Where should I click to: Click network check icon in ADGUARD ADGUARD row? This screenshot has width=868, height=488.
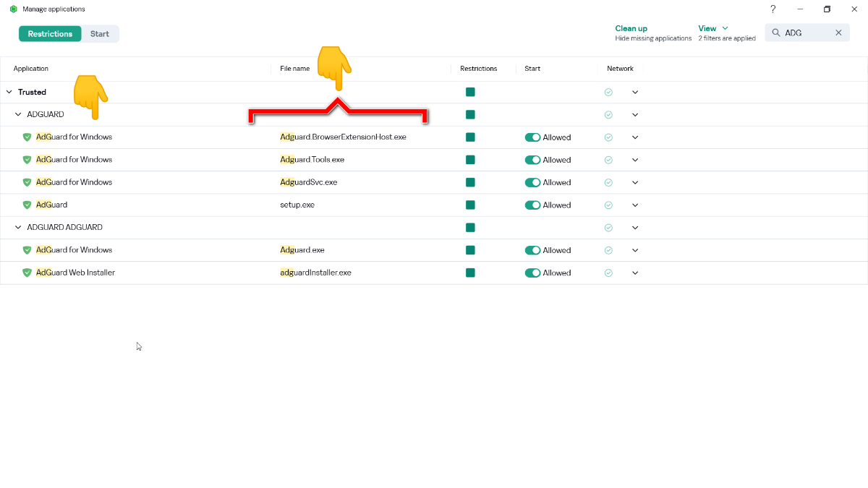tap(608, 228)
